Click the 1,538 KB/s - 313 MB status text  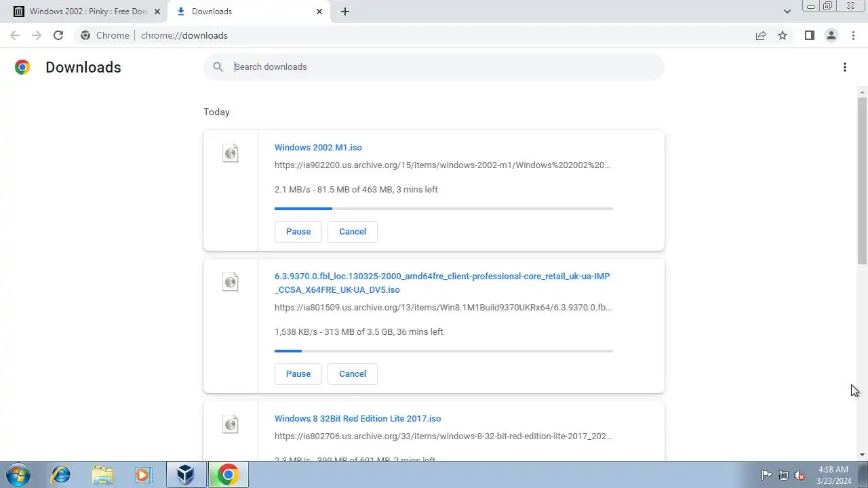point(359,331)
